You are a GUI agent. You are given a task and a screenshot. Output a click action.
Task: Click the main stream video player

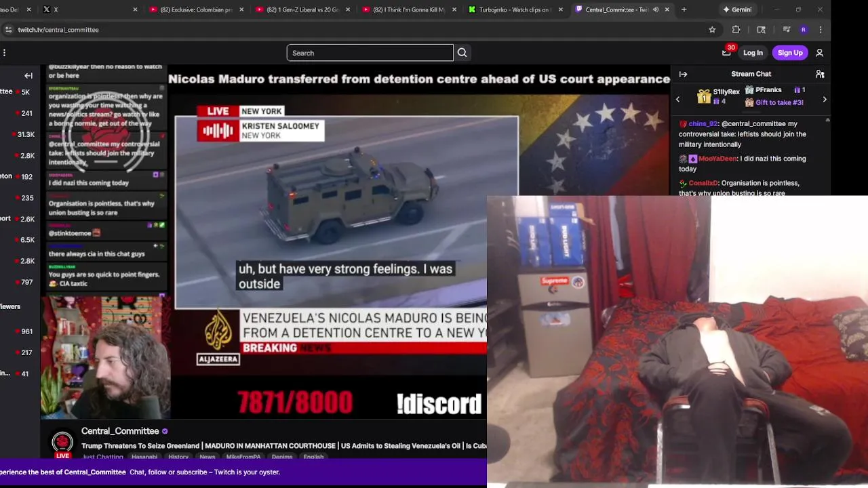356,241
